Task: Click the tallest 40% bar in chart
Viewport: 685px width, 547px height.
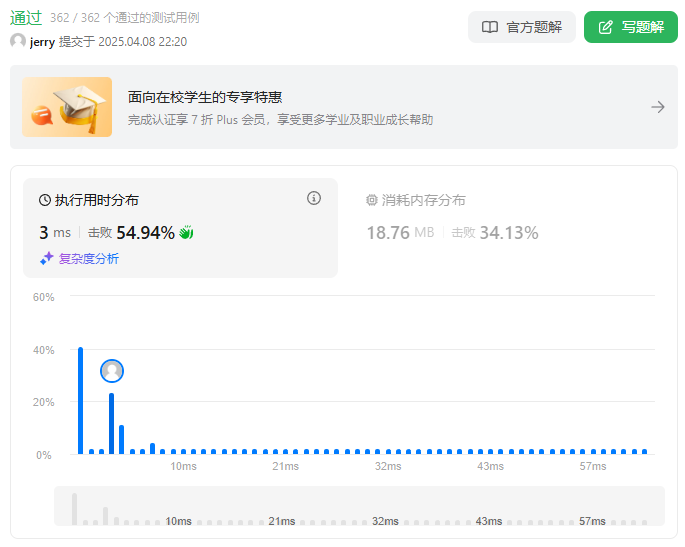Action: [x=80, y=401]
